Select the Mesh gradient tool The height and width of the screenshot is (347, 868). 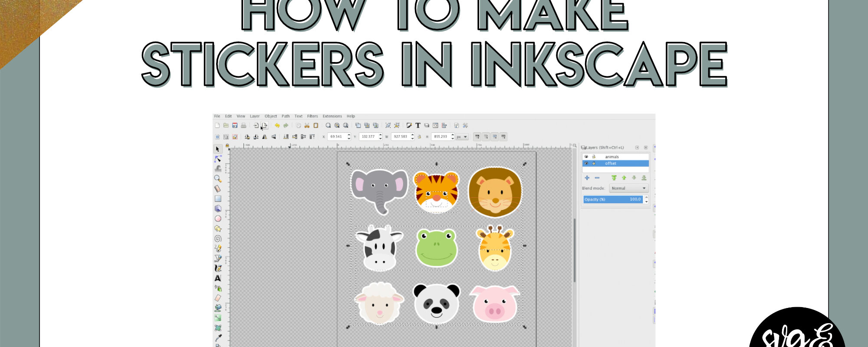click(x=218, y=328)
